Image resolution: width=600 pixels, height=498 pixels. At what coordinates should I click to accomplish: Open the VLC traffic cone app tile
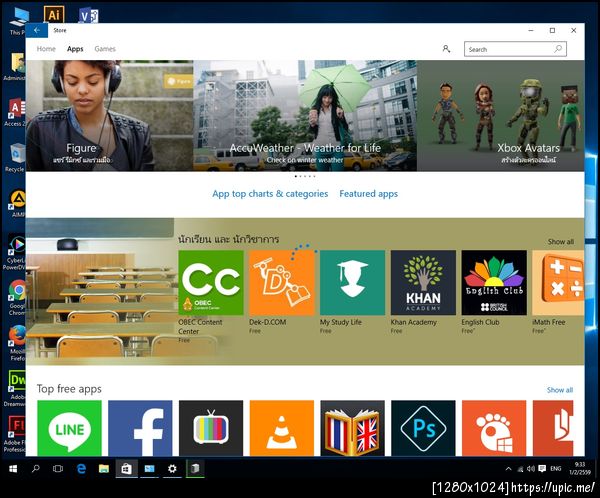[282, 428]
